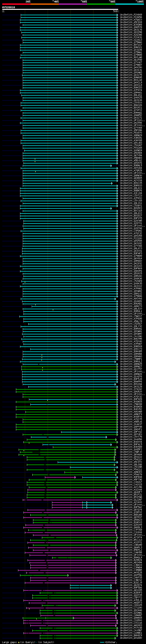Select the UniRef100_B9F4L5 label
The height and width of the screenshot is (644, 146).
[x=131, y=445]
